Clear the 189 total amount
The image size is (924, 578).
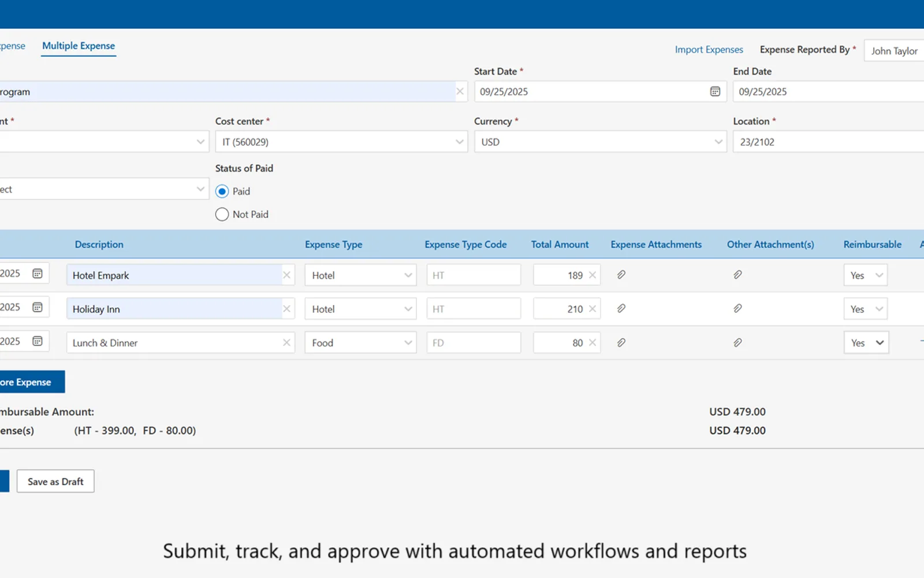(x=593, y=275)
